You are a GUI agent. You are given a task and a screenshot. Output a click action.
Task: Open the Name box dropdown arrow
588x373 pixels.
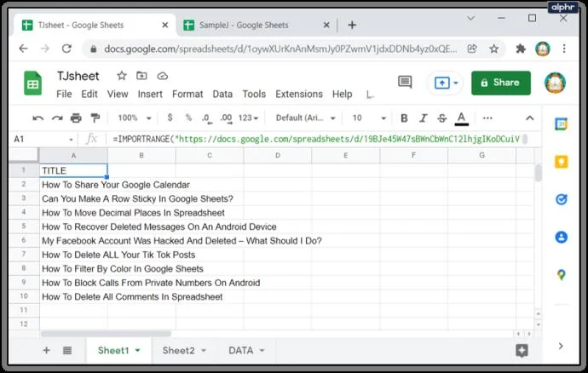point(71,140)
